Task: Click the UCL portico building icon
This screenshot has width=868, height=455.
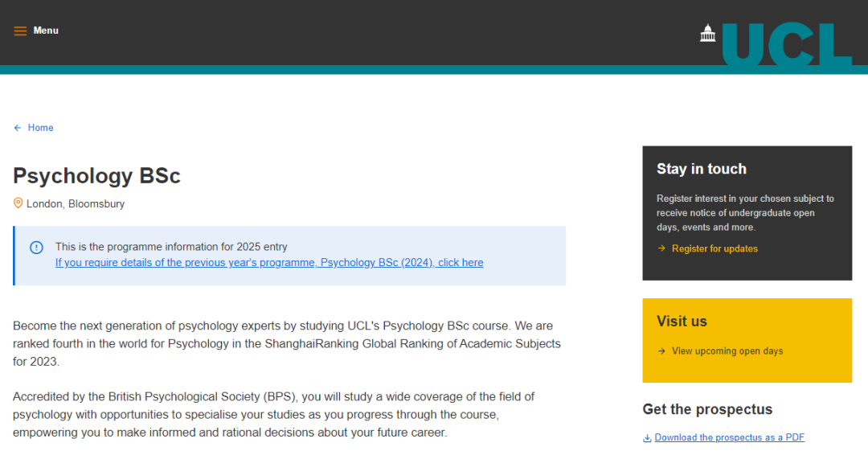Action: 707,33
